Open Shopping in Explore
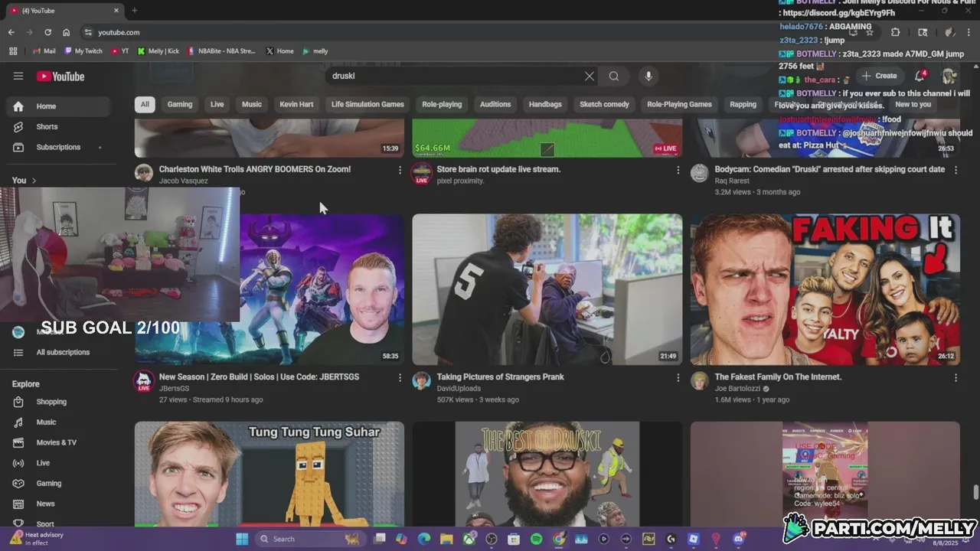980x551 pixels. pyautogui.click(x=57, y=402)
